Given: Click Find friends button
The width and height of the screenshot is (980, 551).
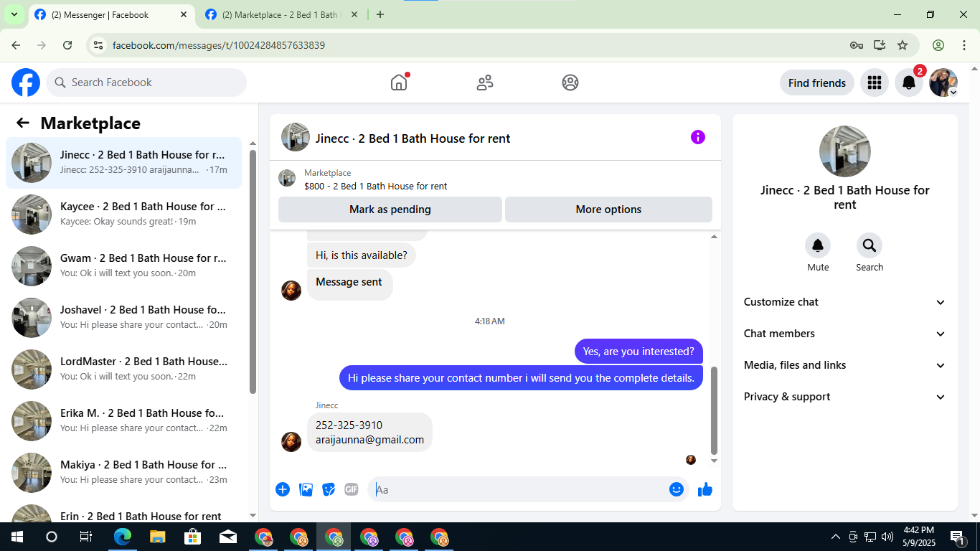Looking at the screenshot, I should pos(817,83).
